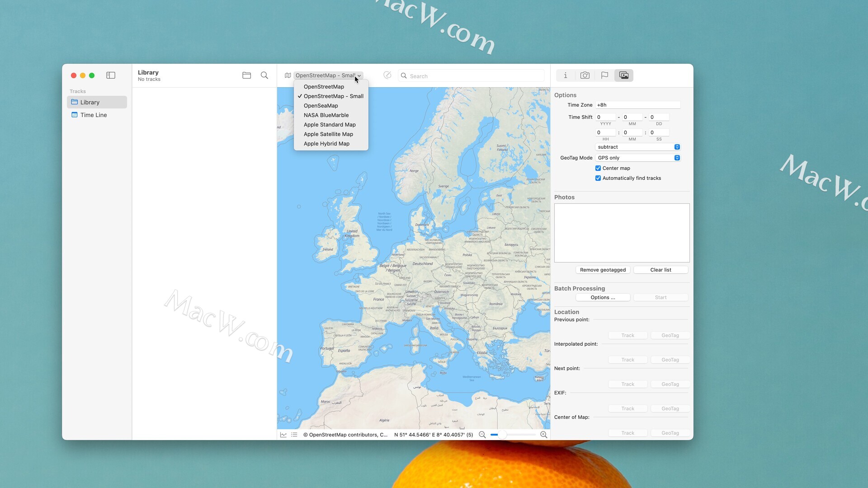Image resolution: width=868 pixels, height=488 pixels.
Task: Open the subtract time shift dropdown
Action: (x=638, y=147)
